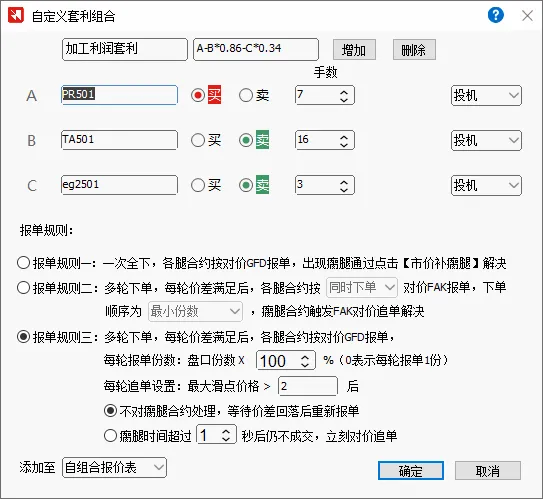Click the 增加 button
543x499 pixels.
[354, 50]
